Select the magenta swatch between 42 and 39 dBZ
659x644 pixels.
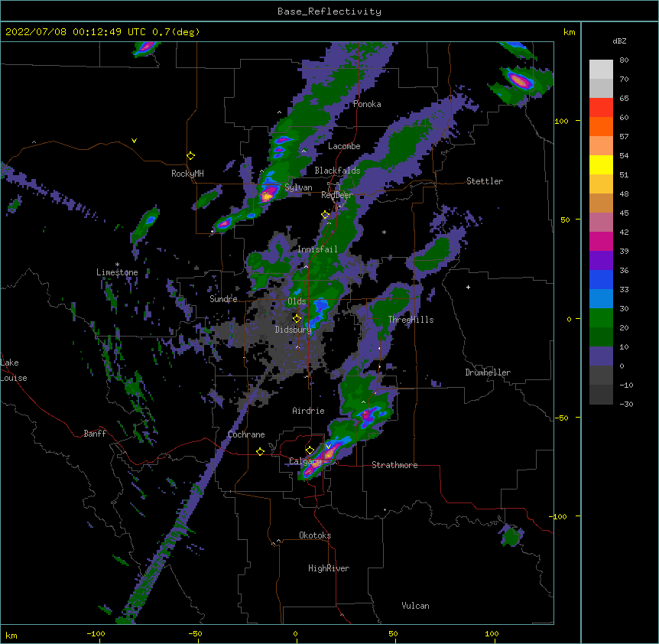601,241
